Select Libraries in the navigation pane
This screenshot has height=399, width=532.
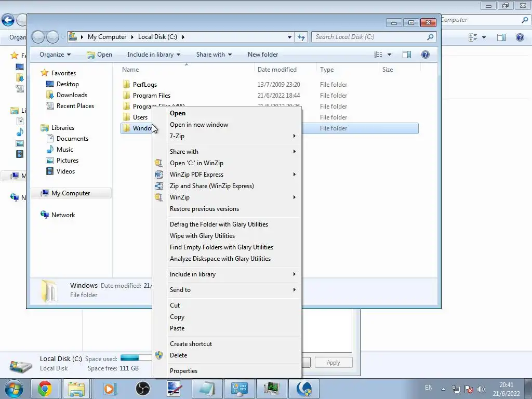62,128
